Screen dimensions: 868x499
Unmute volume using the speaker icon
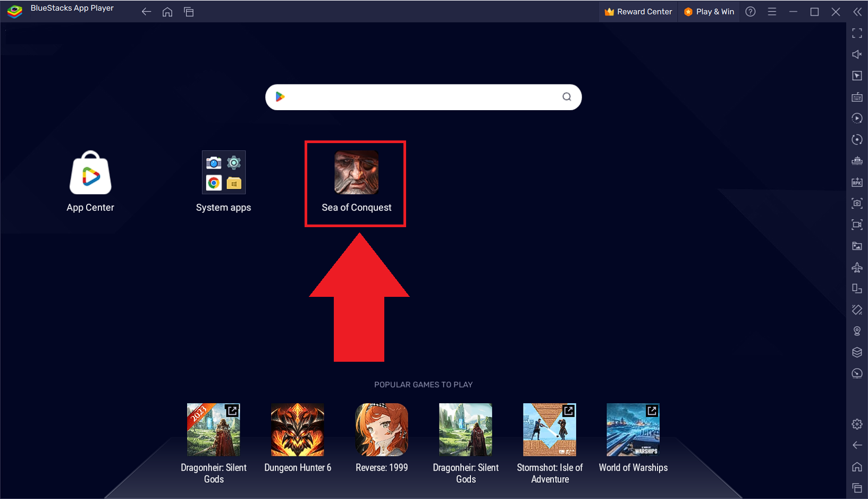[857, 54]
